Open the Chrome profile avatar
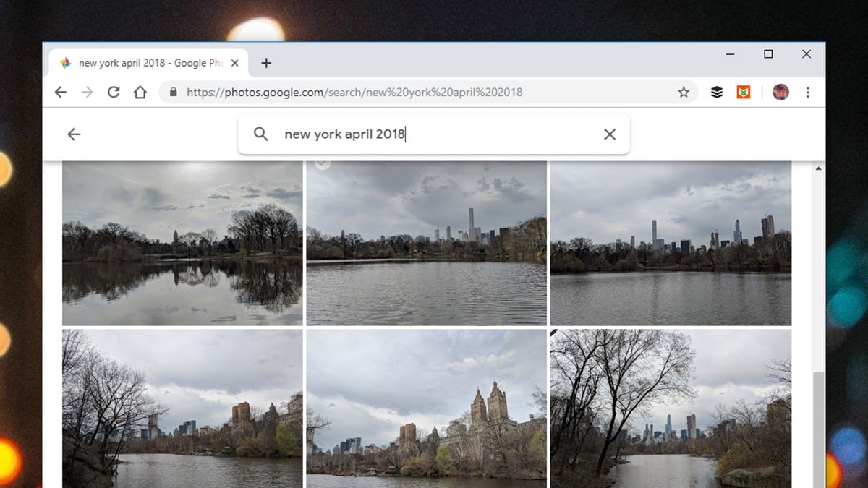This screenshot has height=488, width=868. pyautogui.click(x=780, y=92)
